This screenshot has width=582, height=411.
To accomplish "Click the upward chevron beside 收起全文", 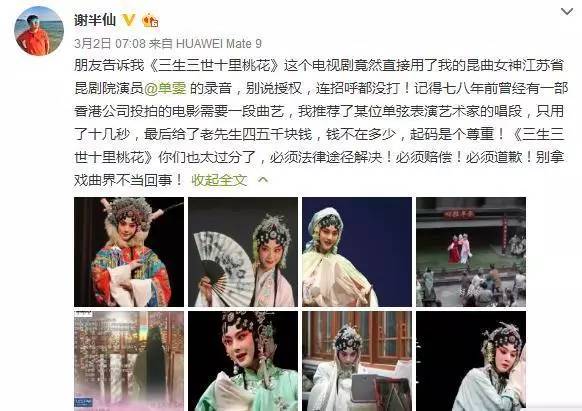I will pyautogui.click(x=263, y=180).
